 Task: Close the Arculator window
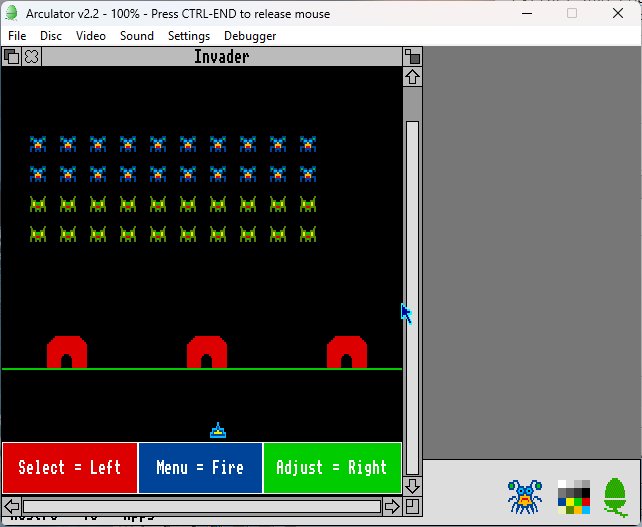(x=618, y=14)
